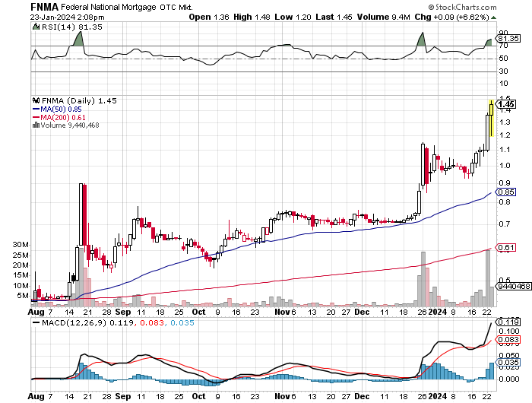Click the candlestick icon beside FNMA (Daily)
532x403 pixels.
coord(36,100)
